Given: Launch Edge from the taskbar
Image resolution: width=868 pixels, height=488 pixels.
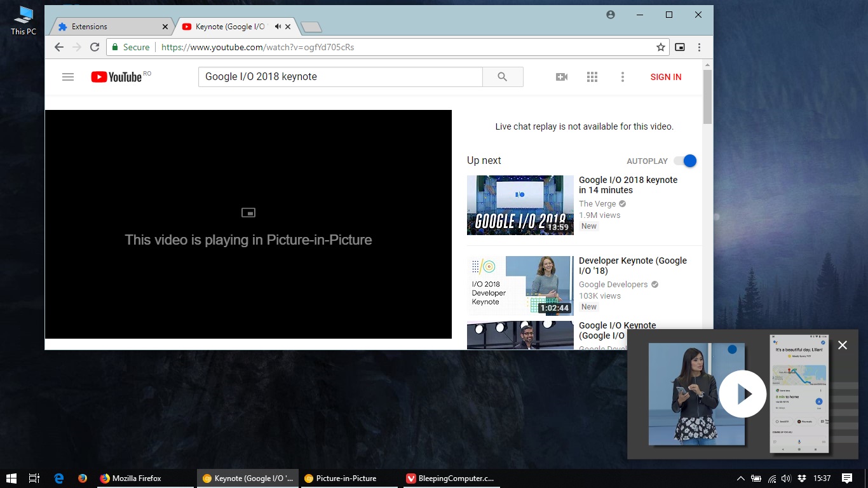Looking at the screenshot, I should tap(59, 478).
